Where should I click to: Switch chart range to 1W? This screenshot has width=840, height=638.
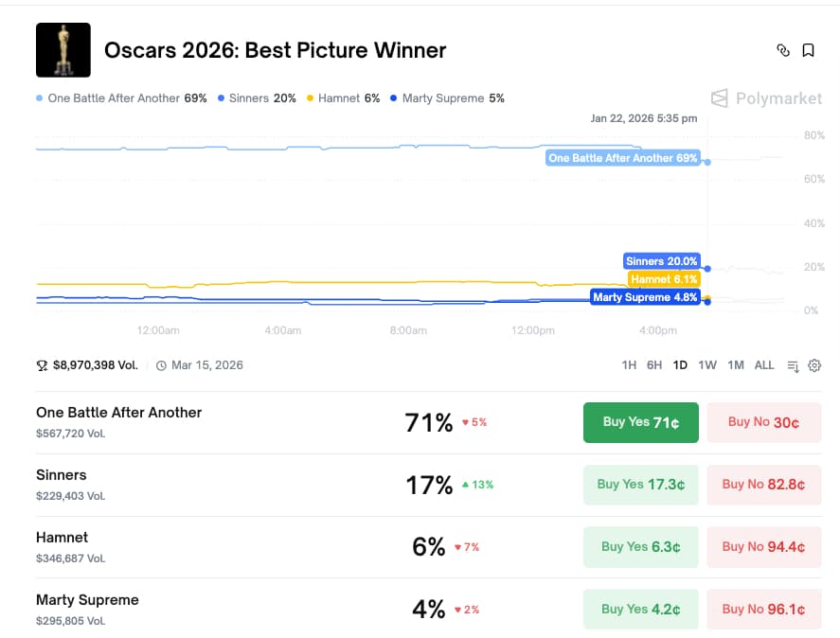pos(707,365)
